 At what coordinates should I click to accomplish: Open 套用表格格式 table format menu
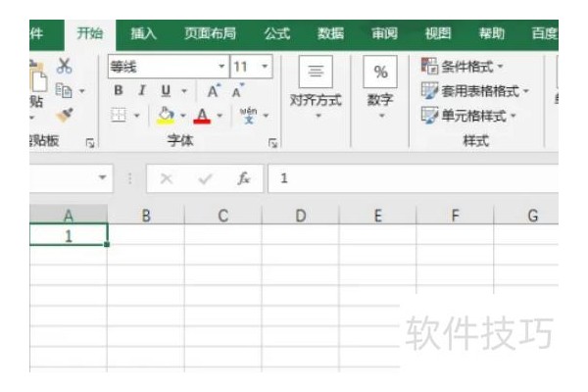(x=474, y=91)
